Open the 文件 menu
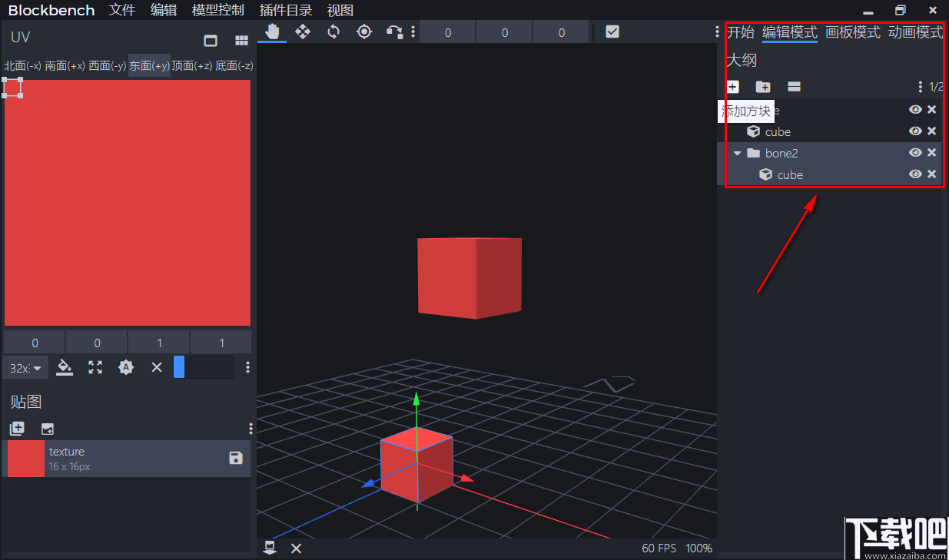Viewport: 949px width, 560px height. pyautogui.click(x=121, y=10)
